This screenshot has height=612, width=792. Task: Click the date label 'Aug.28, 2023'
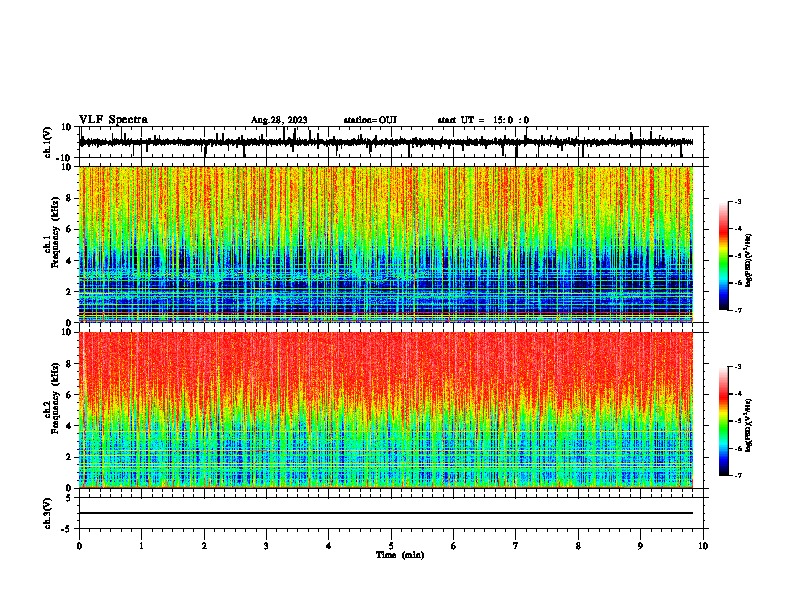coord(279,120)
